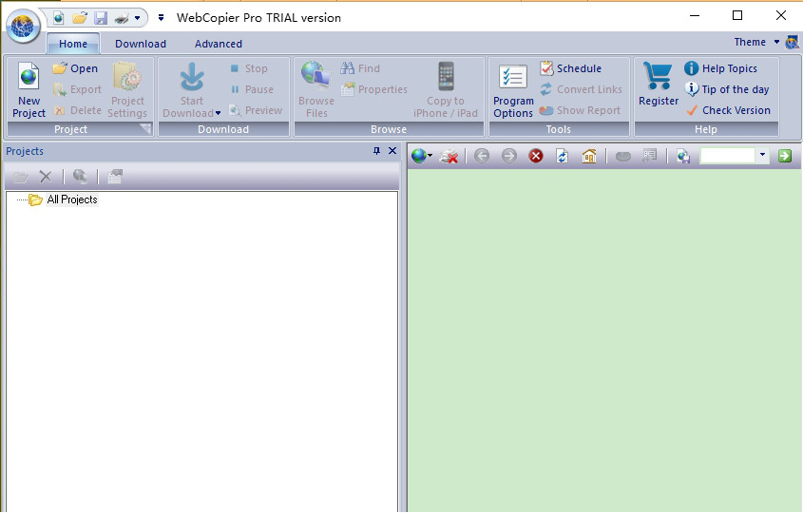Open the Start Download dropdown arrow
The image size is (803, 532).
218,113
